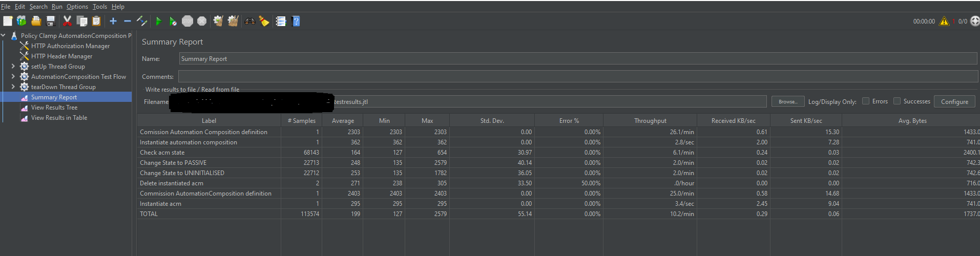This screenshot has width=980, height=256.
Task: Select the Summary Report tree item
Action: (x=54, y=97)
